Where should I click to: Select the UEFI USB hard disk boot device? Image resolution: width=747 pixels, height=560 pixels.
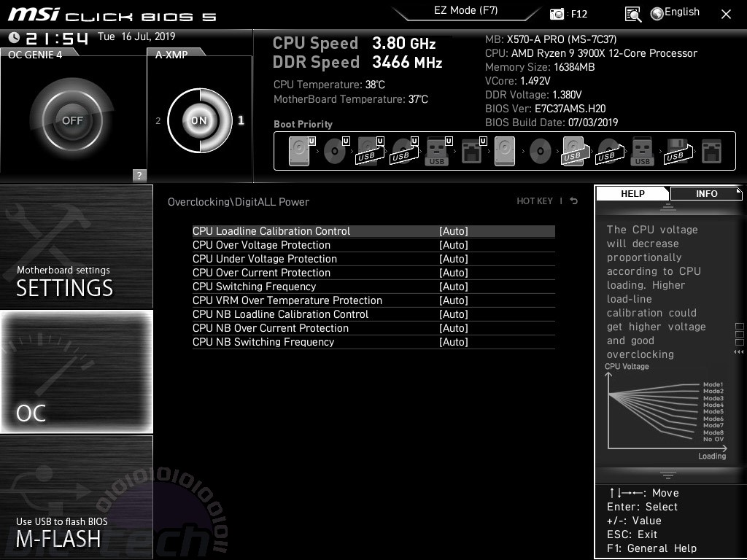[370, 151]
